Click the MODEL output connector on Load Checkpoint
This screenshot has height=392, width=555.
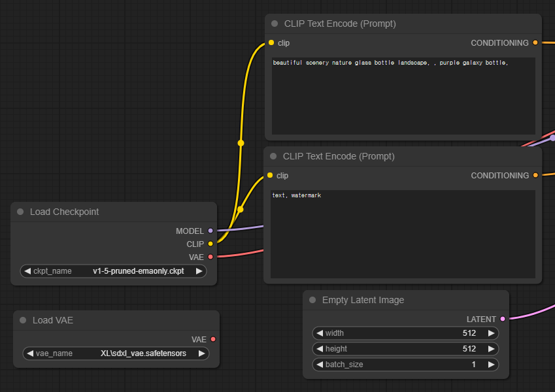coord(210,231)
